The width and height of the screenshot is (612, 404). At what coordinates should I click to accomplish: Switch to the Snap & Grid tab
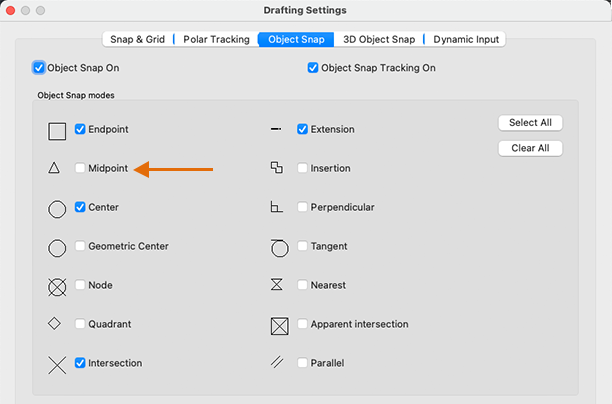pyautogui.click(x=137, y=39)
